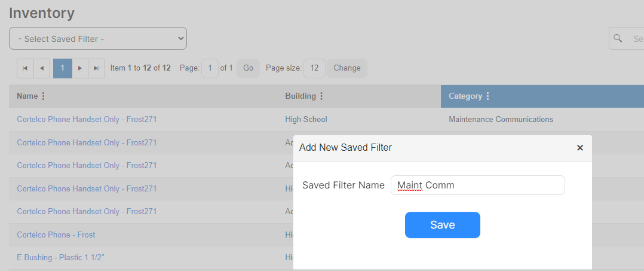
Task: Click next page arrow icon
Action: pos(80,68)
